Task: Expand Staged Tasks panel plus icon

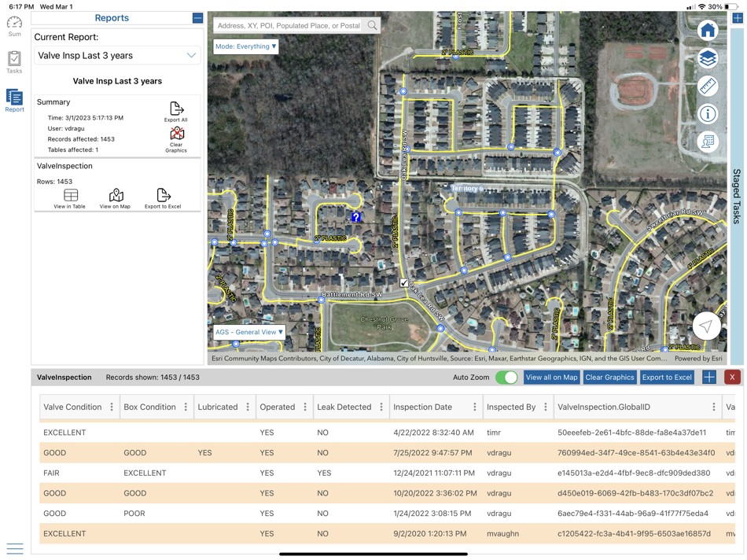Action: [x=738, y=18]
